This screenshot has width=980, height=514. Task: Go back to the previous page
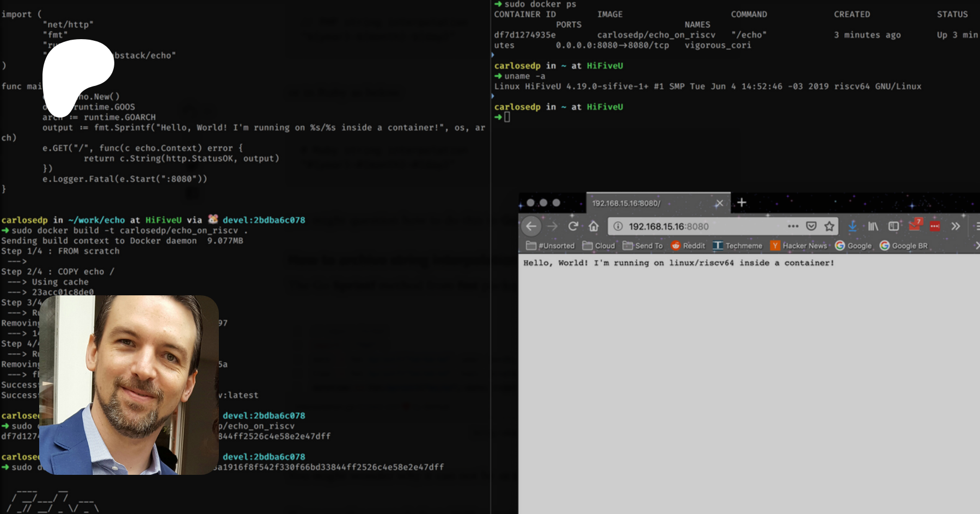click(x=531, y=226)
